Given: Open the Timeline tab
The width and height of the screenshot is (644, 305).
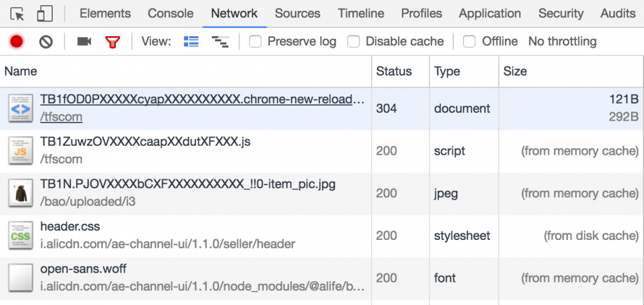Looking at the screenshot, I should (x=361, y=14).
